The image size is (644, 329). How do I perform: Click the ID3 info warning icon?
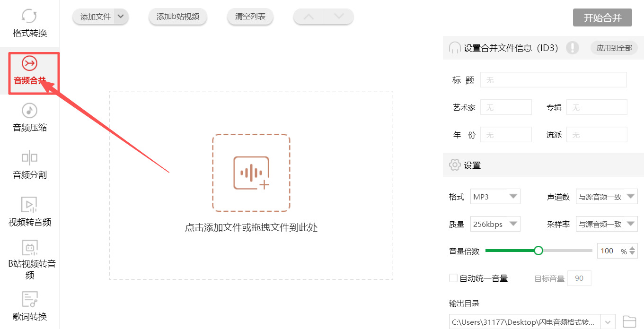pos(572,48)
